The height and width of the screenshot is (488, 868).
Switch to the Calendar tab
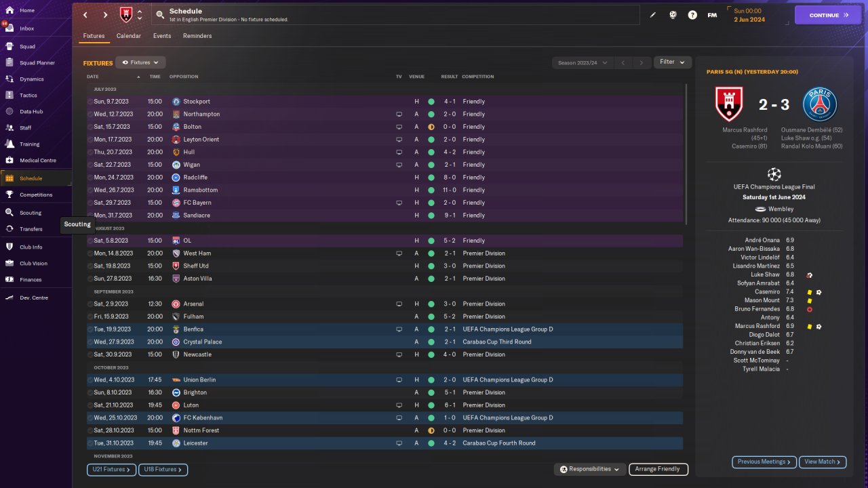pos(129,36)
